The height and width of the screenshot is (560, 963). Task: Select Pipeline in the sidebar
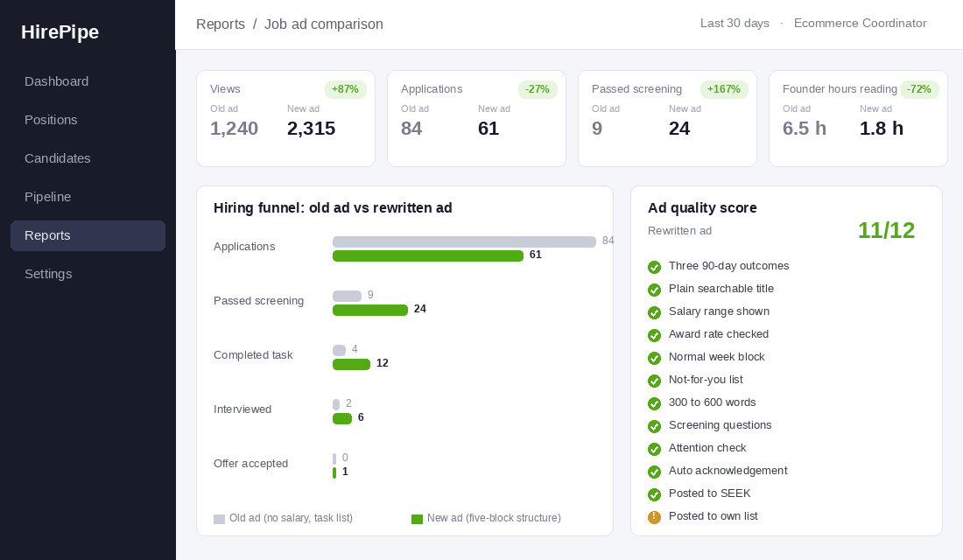pos(88,197)
